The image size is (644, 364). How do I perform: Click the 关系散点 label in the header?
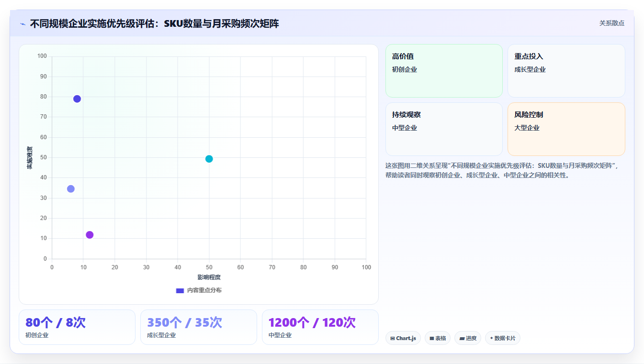[x=612, y=23]
